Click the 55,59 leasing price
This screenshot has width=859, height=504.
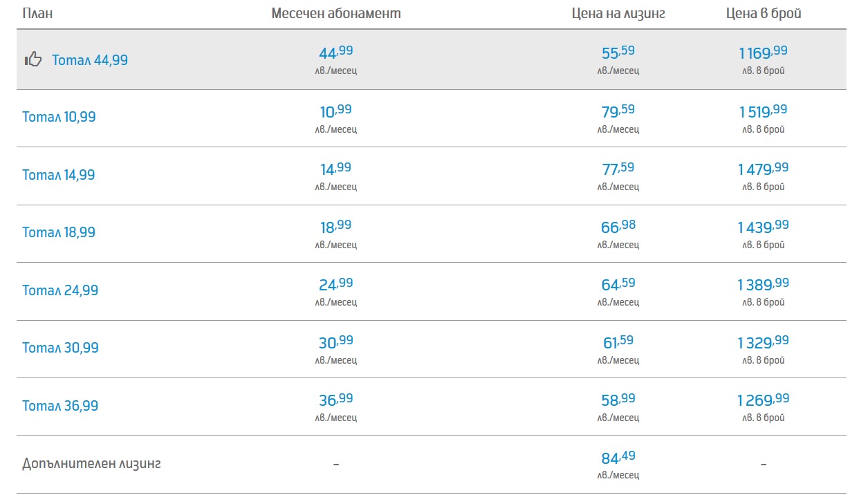point(618,53)
